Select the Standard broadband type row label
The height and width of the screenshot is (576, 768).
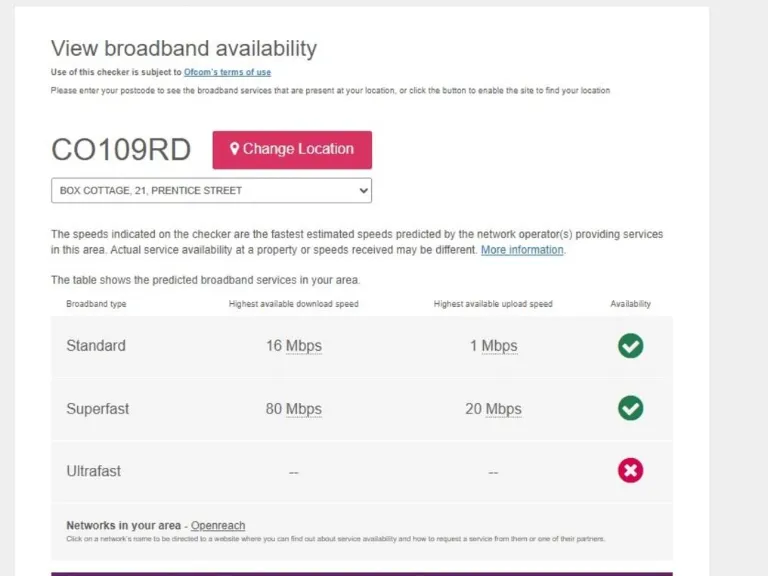tap(96, 346)
